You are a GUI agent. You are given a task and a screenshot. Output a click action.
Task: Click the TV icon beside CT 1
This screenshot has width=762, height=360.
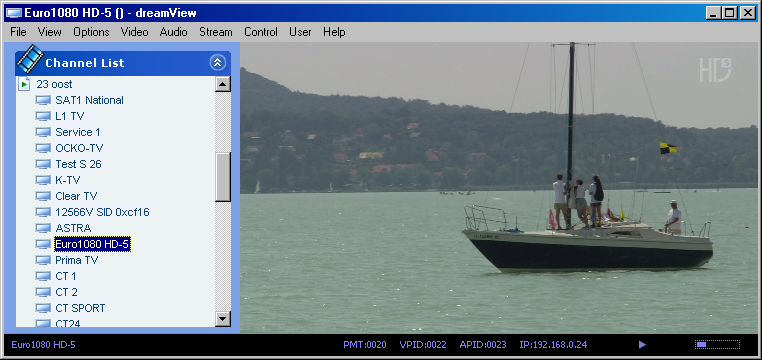(x=43, y=277)
